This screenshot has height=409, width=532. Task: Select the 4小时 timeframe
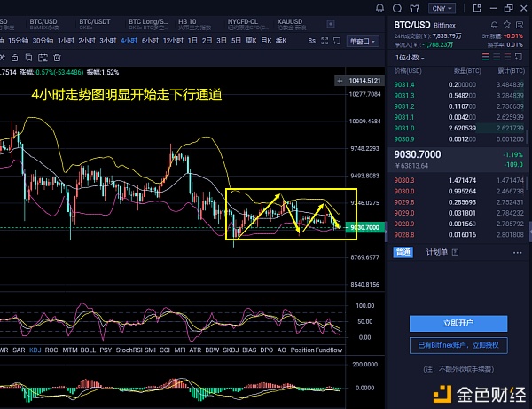(x=129, y=41)
